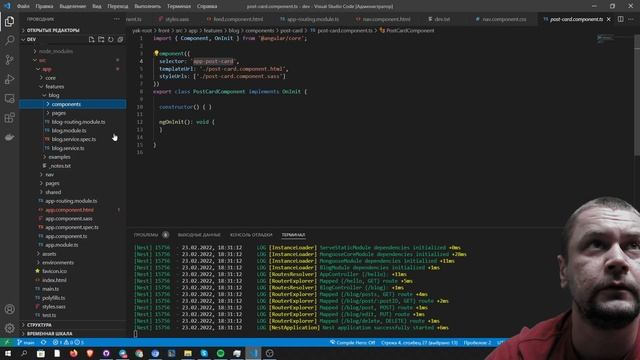Open editor more actions menu (…)

click(631, 19)
